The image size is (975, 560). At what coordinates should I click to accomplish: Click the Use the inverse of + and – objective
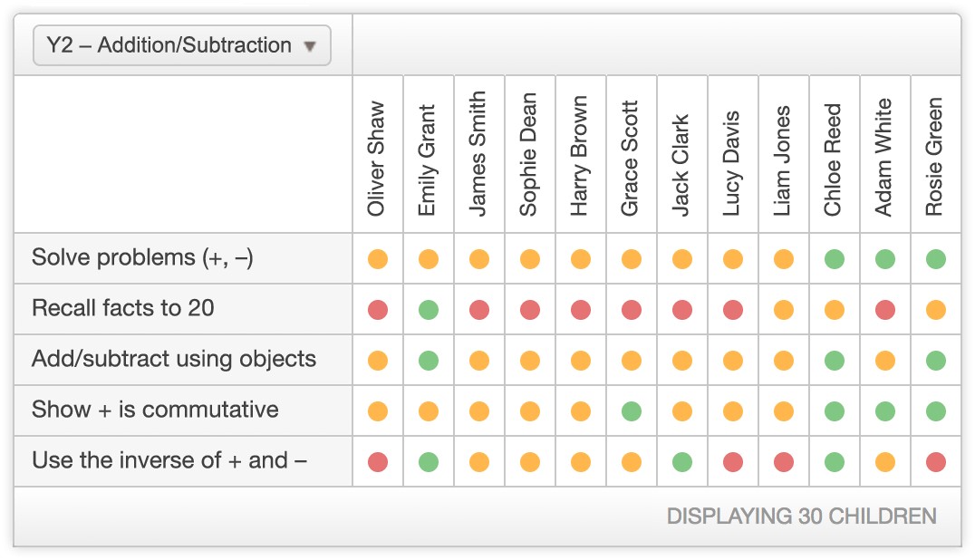[169, 460]
